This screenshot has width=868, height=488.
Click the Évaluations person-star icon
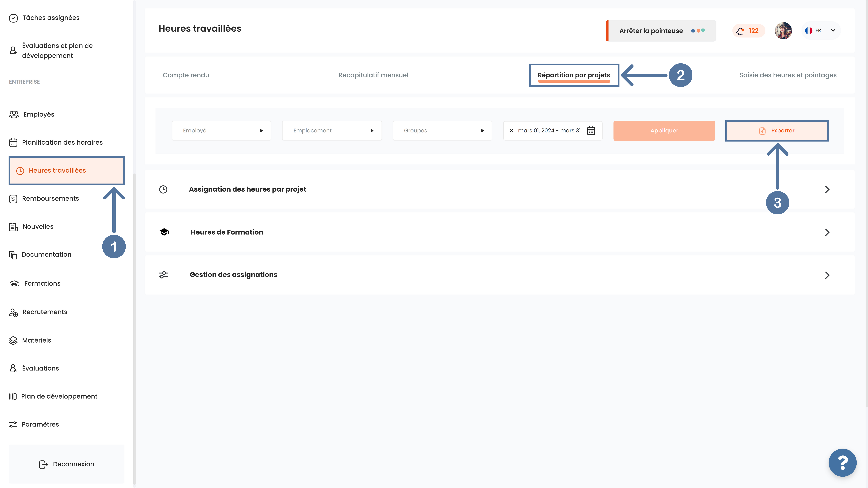pos(13,368)
